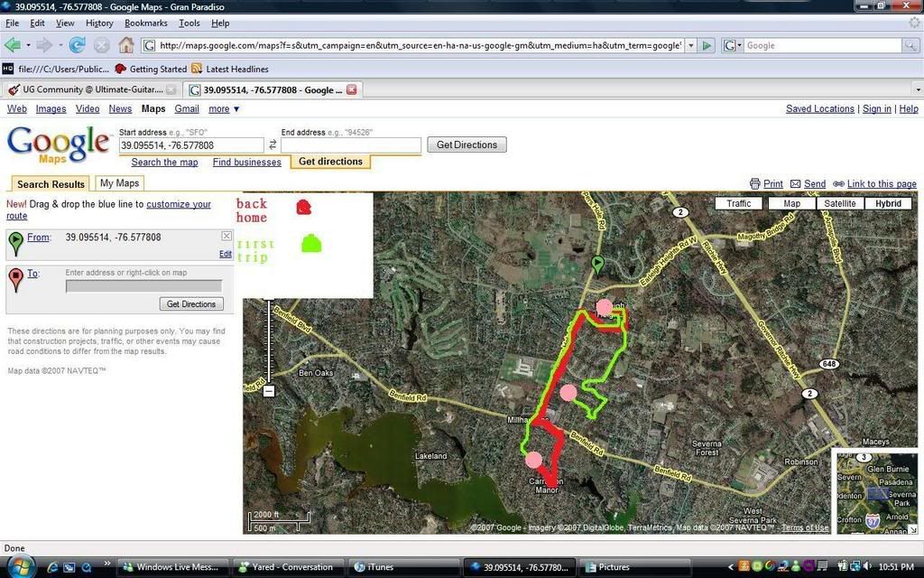Click the Edit link for From address
Screen dimensions: 924x578
[225, 254]
